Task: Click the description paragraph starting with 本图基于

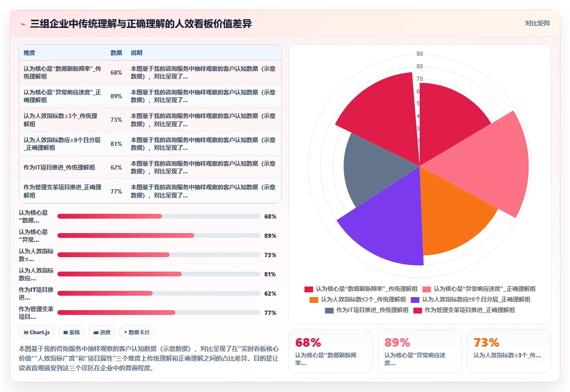Action: (x=149, y=359)
